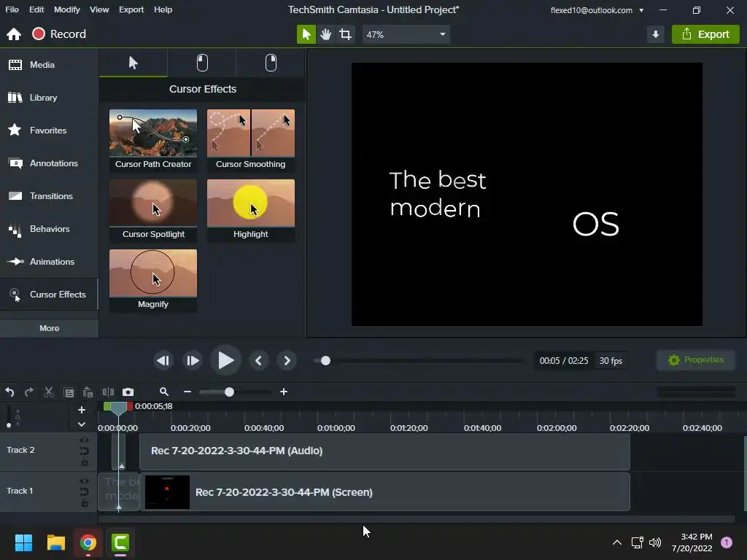The width and height of the screenshot is (747, 560).
Task: Expand the More tools list
Action: (49, 328)
